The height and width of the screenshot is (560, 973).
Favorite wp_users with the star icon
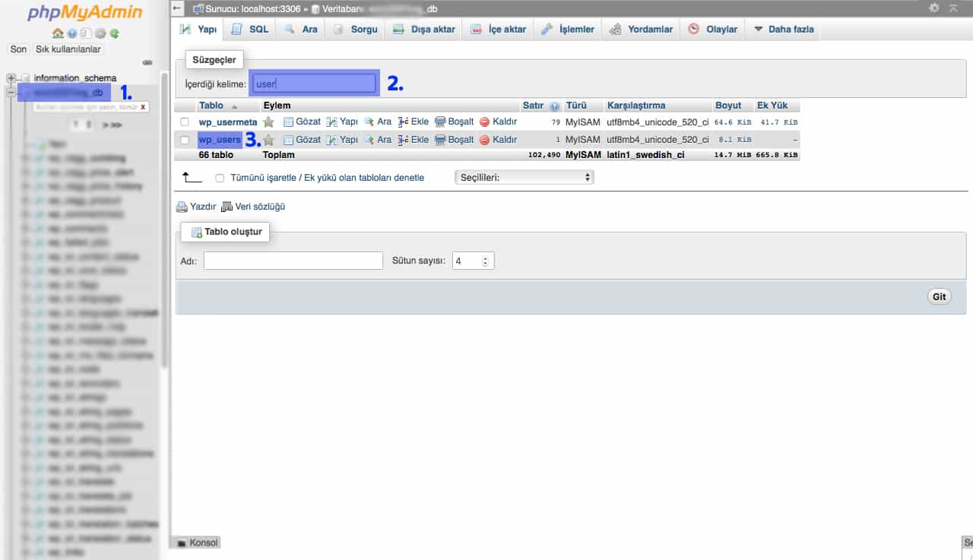[x=270, y=139]
